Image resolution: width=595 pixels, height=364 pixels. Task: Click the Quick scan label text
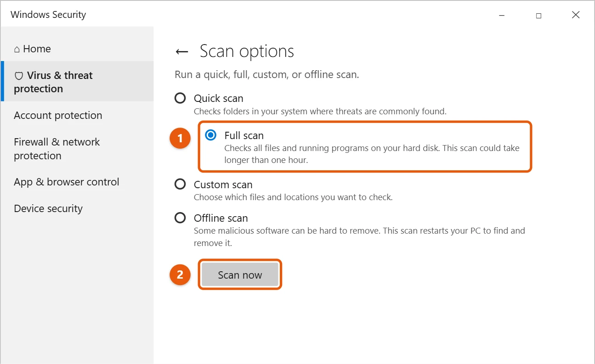(219, 98)
